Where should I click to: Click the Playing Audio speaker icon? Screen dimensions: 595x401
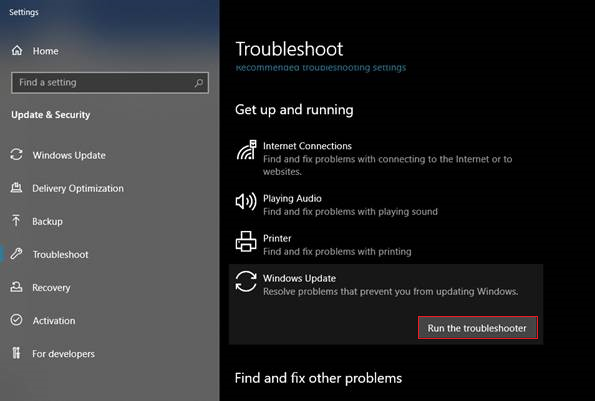click(246, 201)
